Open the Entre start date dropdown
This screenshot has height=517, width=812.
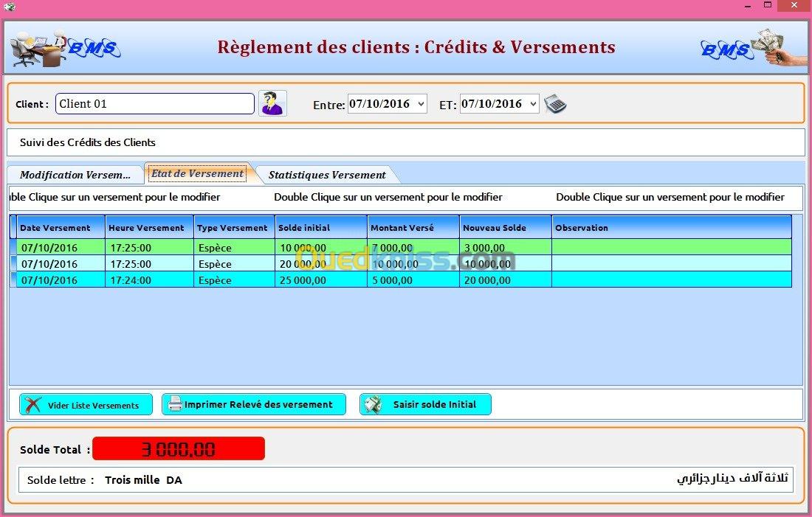coord(421,104)
